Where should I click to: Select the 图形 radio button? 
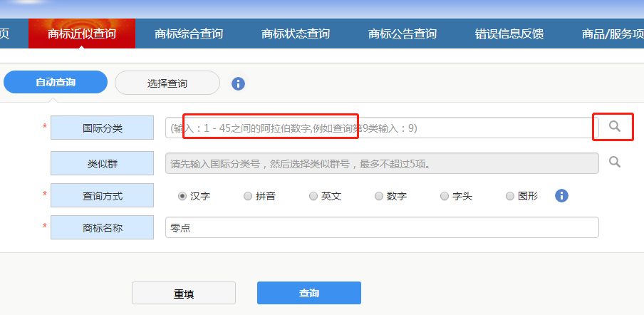coord(510,196)
